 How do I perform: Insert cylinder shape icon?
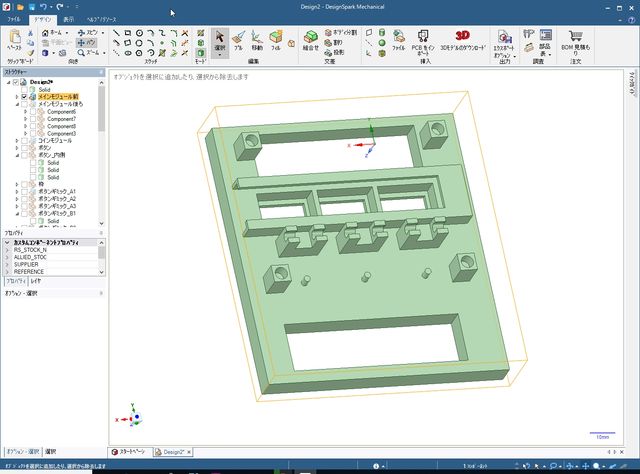pos(382,33)
